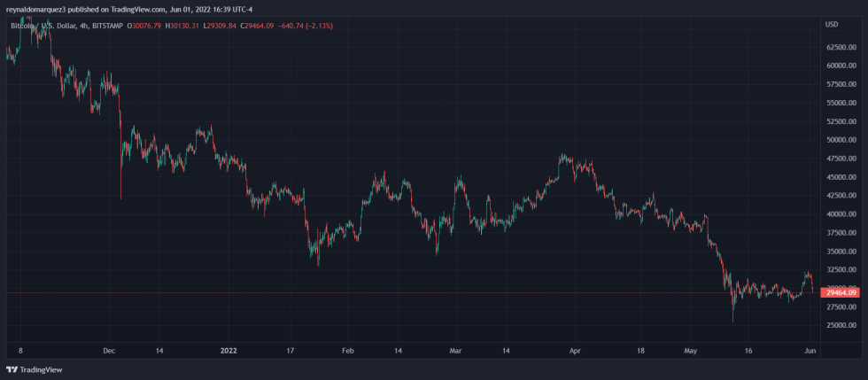Screen dimensions: 868x380
Task: Click the 50000.00 price scale label
Action: click(x=841, y=140)
